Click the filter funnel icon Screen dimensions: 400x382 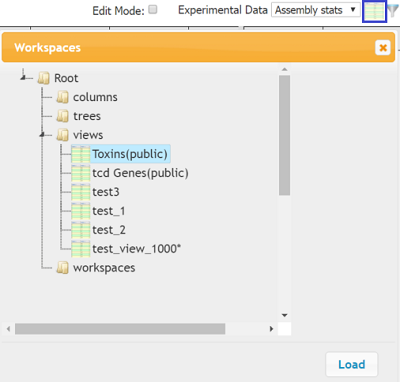394,11
